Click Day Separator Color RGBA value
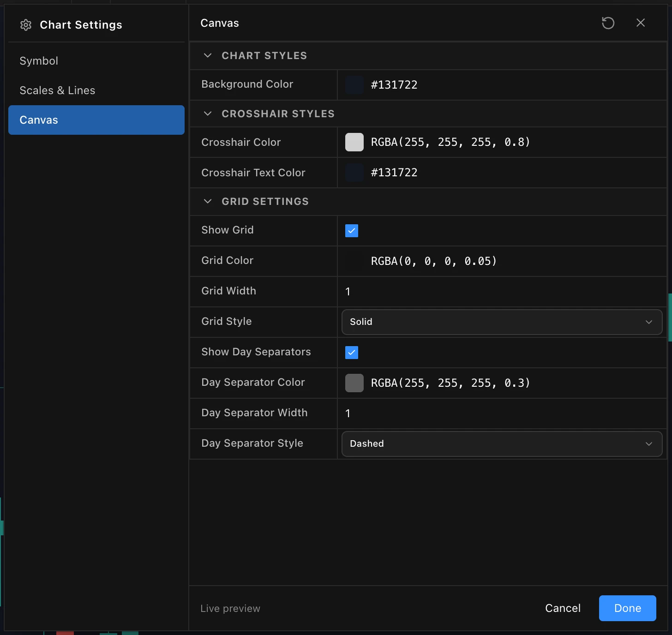 coord(450,383)
